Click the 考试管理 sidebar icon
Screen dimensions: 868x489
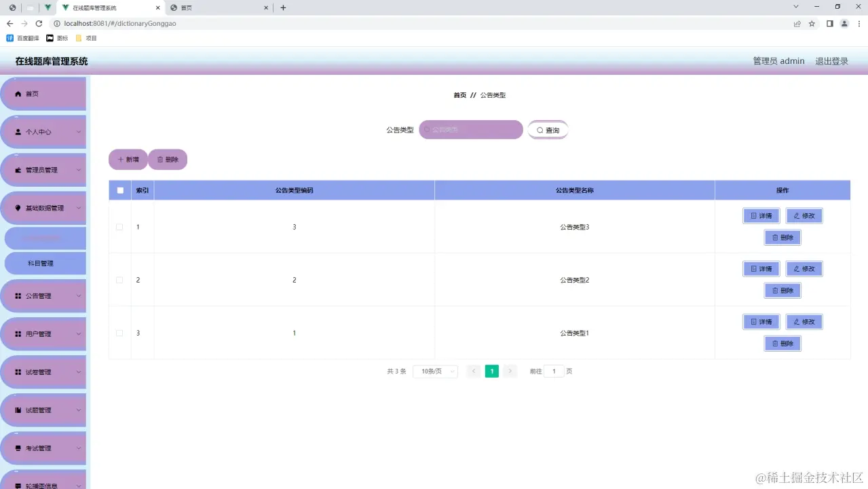pos(18,448)
